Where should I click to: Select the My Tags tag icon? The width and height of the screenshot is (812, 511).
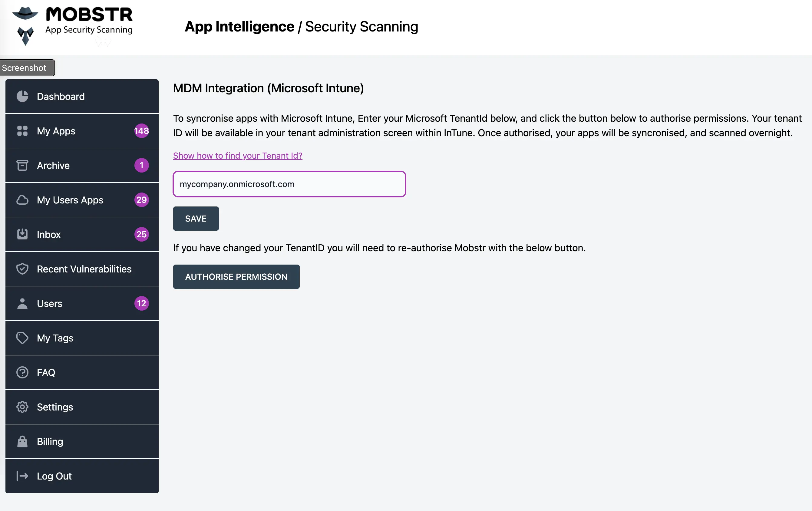(x=22, y=338)
